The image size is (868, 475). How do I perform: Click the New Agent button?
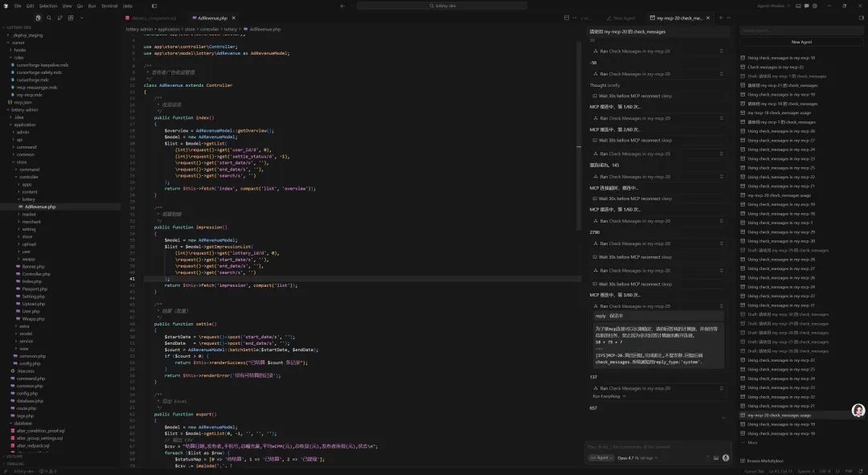pos(801,42)
